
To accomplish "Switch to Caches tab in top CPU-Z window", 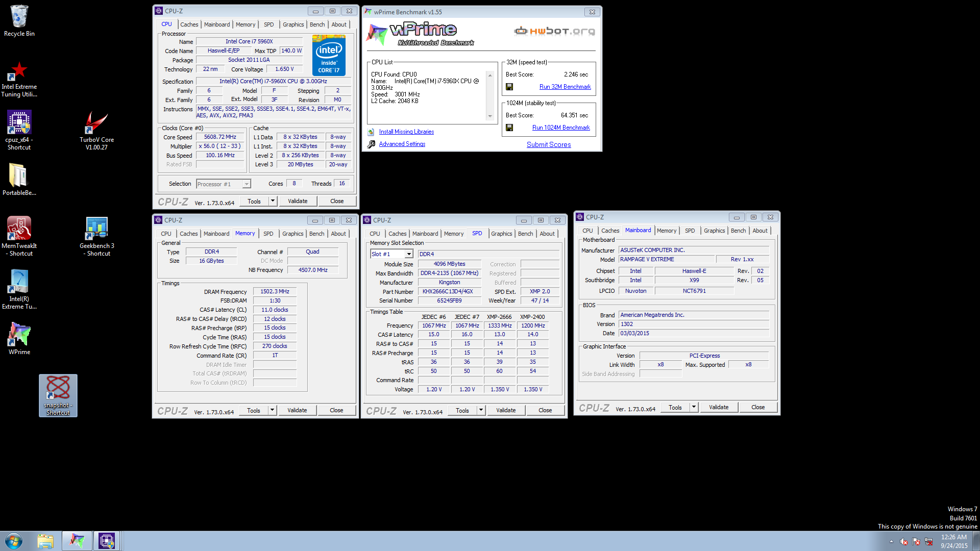I will point(189,24).
